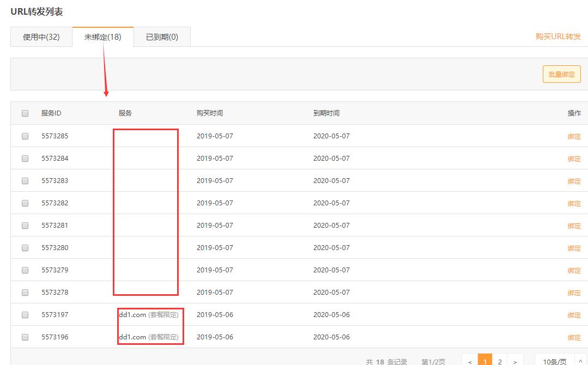The width and height of the screenshot is (588, 365).
Task: Open the 购买URL转发 link
Action: point(558,36)
